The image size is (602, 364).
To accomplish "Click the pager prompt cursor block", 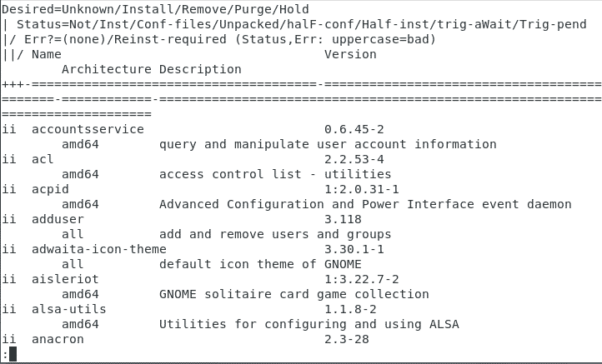I will tap(13, 354).
